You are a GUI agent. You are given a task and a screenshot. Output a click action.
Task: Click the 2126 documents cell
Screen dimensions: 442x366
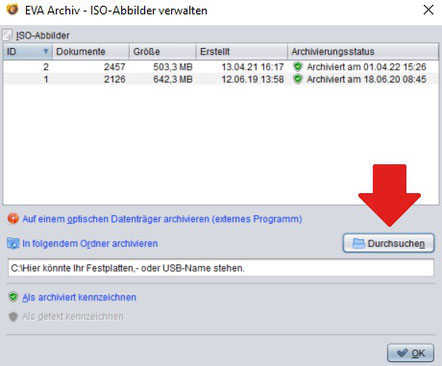tap(91, 79)
